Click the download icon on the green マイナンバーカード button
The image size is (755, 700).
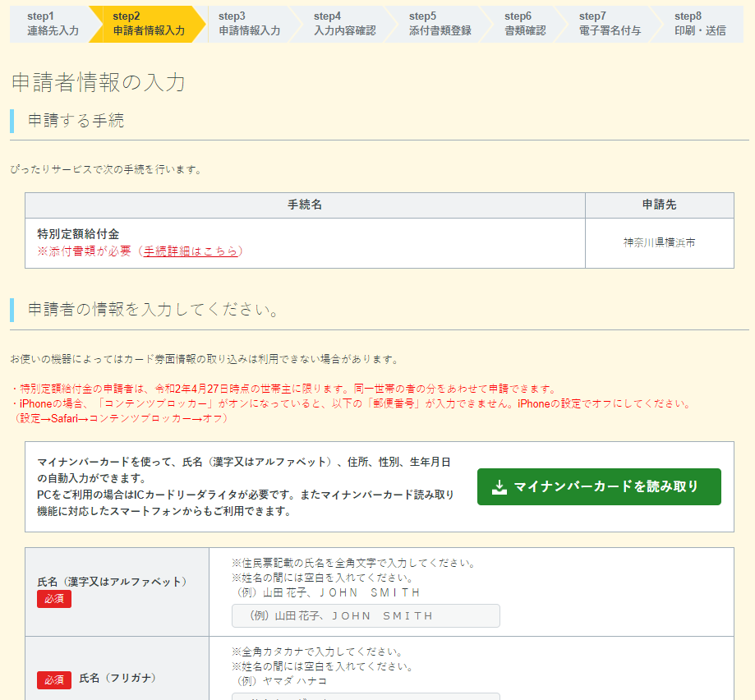pyautogui.click(x=499, y=486)
